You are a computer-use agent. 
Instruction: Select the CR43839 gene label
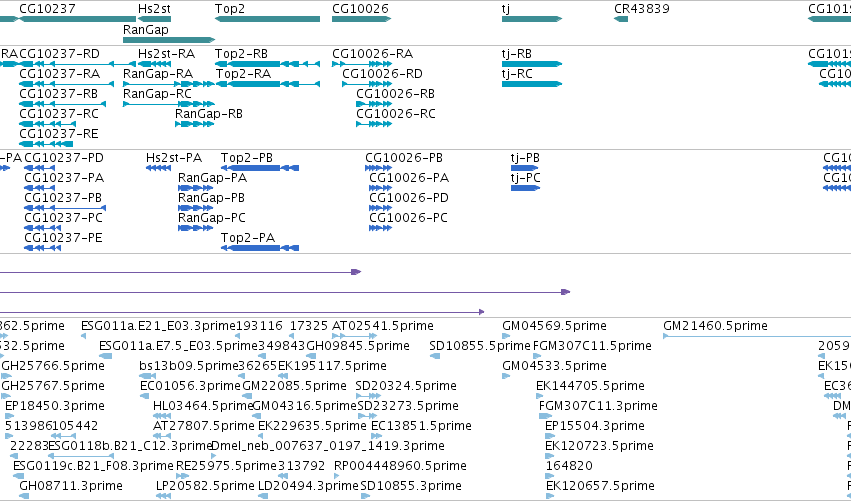(x=642, y=9)
